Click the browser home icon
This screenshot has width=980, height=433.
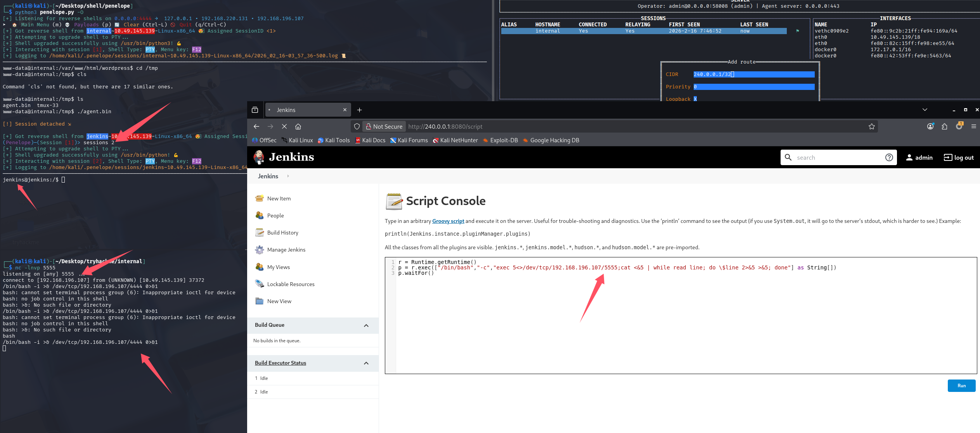pos(298,127)
